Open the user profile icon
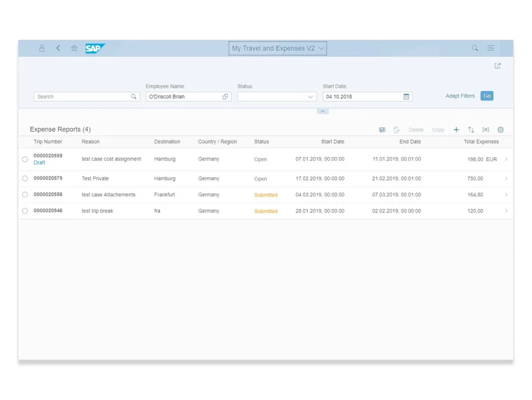The image size is (532, 400). tap(42, 48)
